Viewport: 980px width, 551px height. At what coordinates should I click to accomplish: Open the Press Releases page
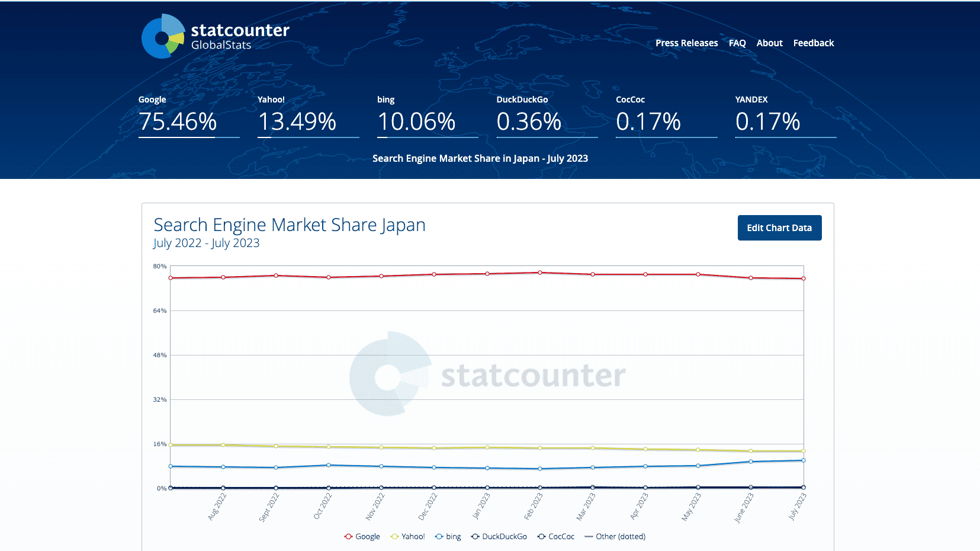pyautogui.click(x=686, y=43)
